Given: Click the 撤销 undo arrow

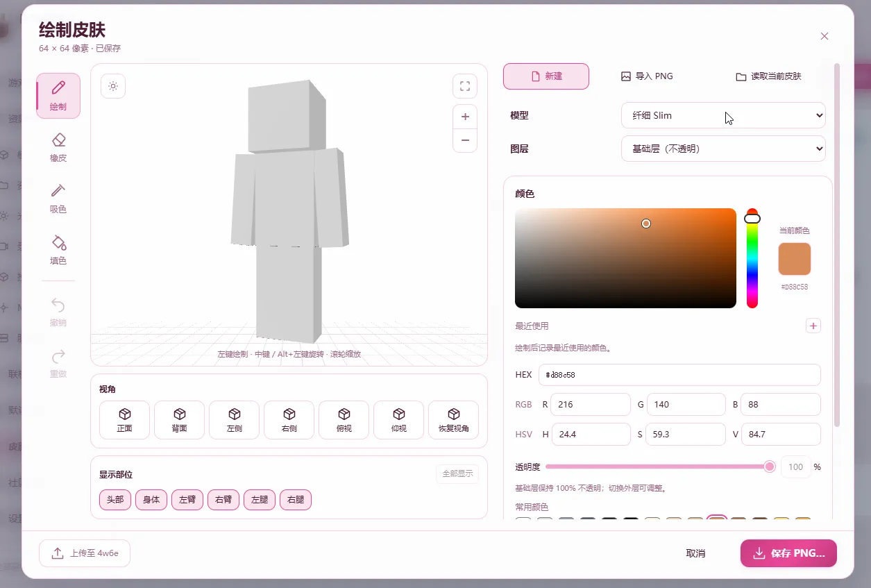Looking at the screenshot, I should (58, 312).
